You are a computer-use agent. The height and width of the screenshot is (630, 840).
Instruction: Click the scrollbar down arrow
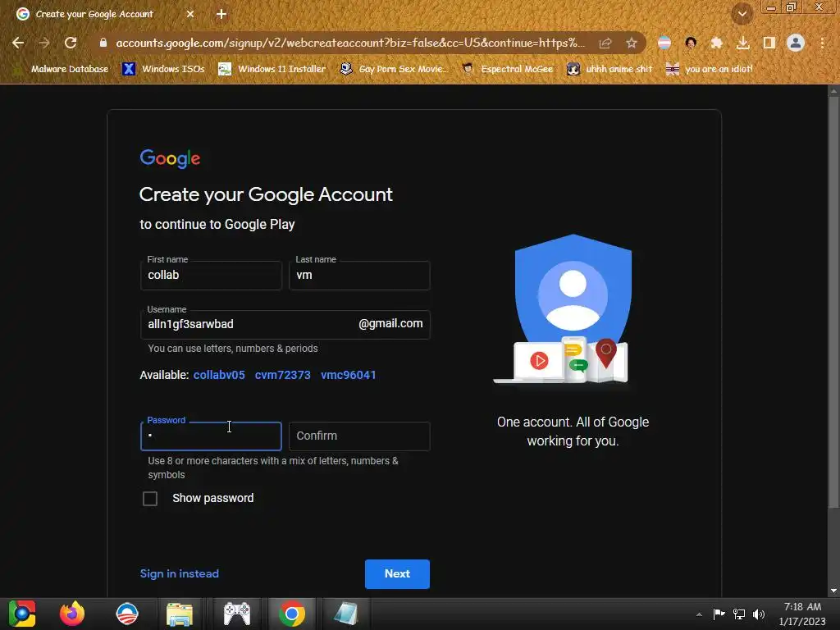click(x=833, y=591)
